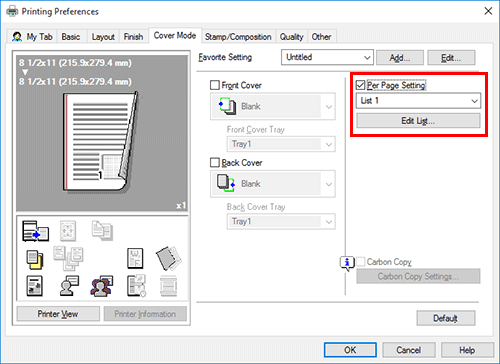500x364 pixels.
Task: Click the Default button
Action: 446,318
